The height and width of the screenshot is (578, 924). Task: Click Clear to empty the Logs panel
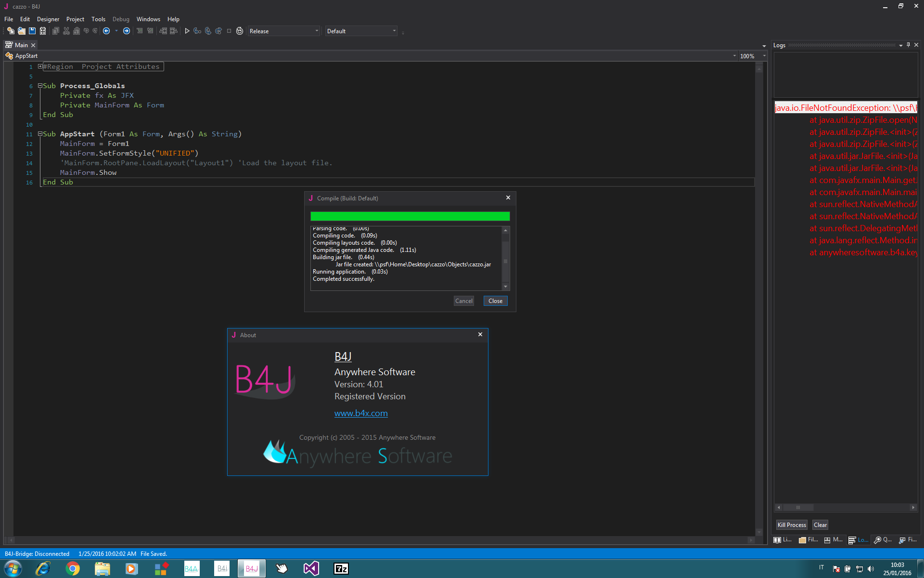tap(820, 525)
